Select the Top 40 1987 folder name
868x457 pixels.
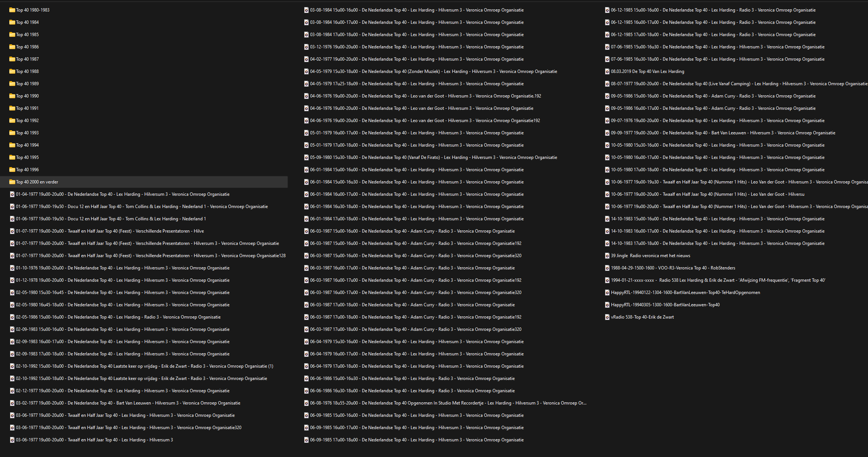(27, 59)
